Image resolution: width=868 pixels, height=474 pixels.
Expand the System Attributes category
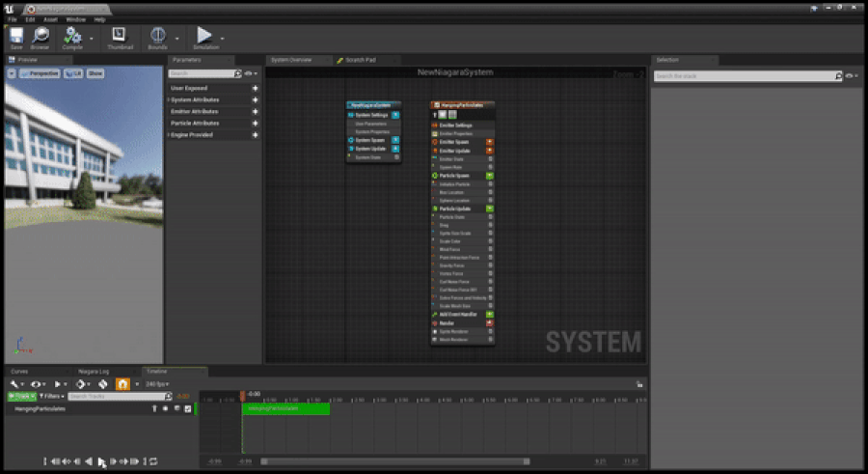(x=169, y=99)
